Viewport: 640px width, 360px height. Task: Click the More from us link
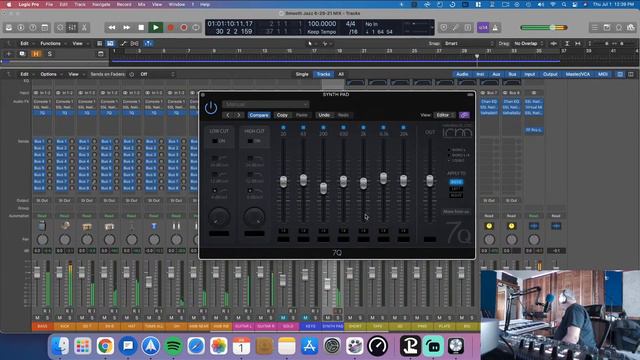tap(456, 212)
